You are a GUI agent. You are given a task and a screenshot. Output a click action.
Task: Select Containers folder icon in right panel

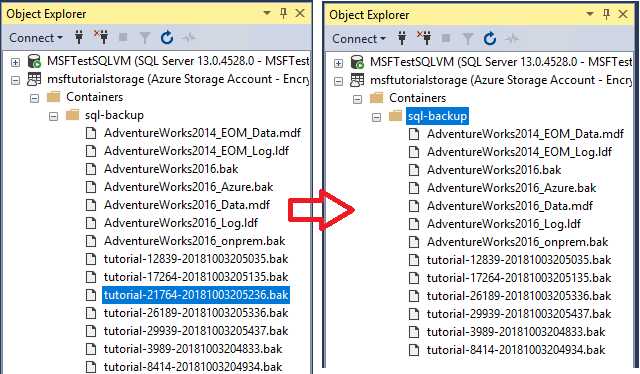pyautogui.click(x=376, y=98)
